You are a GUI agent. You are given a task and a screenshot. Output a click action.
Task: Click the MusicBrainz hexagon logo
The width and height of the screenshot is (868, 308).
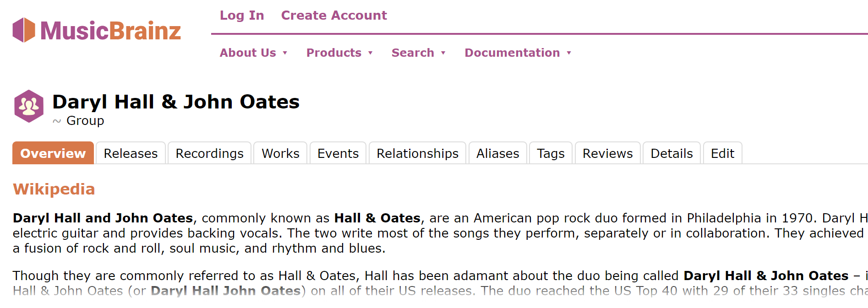coord(24,30)
